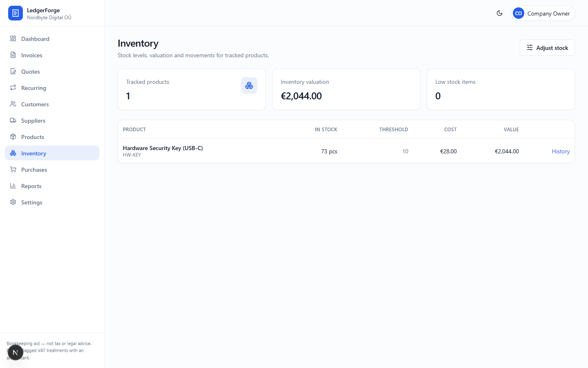Image resolution: width=588 pixels, height=368 pixels.
Task: Click the Customers people icon
Action: pos(13,104)
